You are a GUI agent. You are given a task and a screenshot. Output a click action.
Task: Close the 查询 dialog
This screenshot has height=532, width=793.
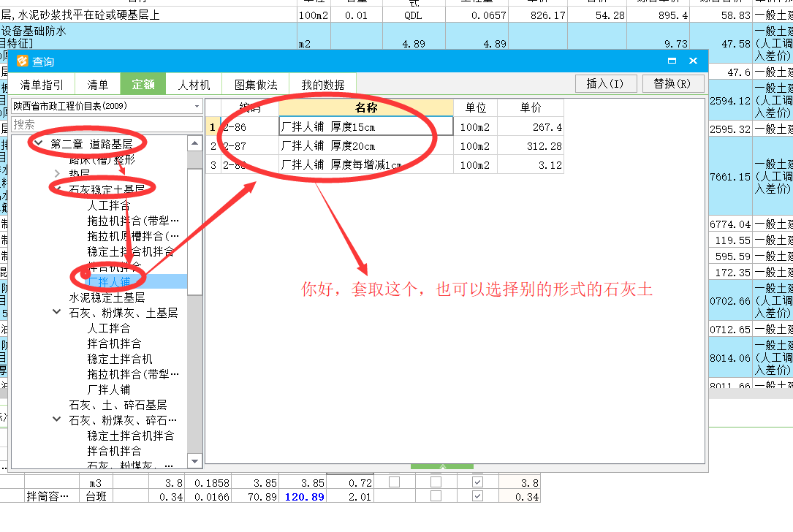click(693, 61)
